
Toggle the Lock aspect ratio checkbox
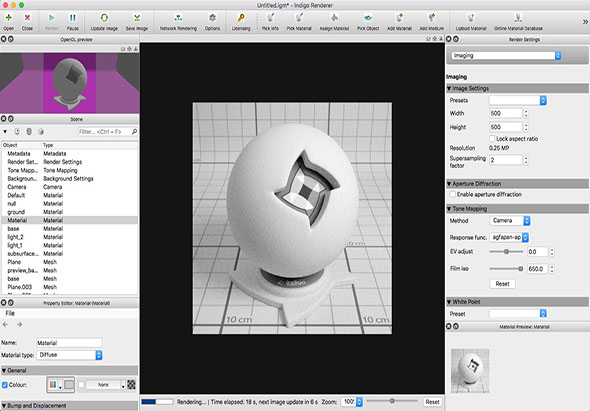click(x=492, y=139)
